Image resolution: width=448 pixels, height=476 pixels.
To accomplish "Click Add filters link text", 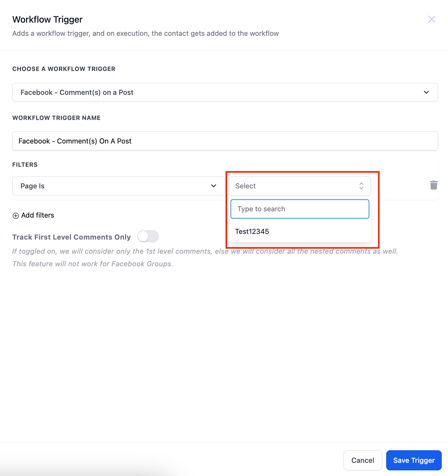I will tap(38, 215).
